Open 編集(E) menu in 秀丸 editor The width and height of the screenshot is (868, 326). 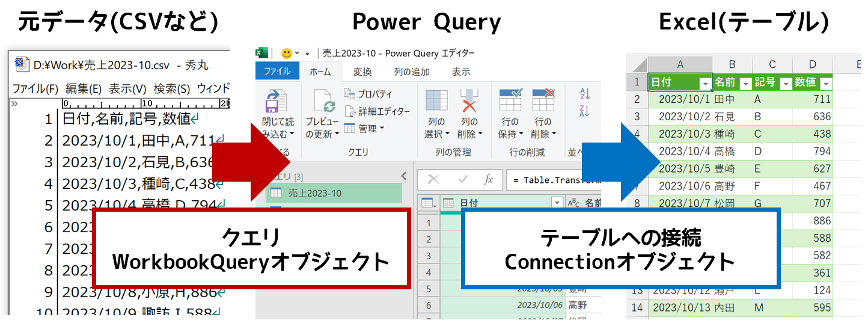click(84, 89)
